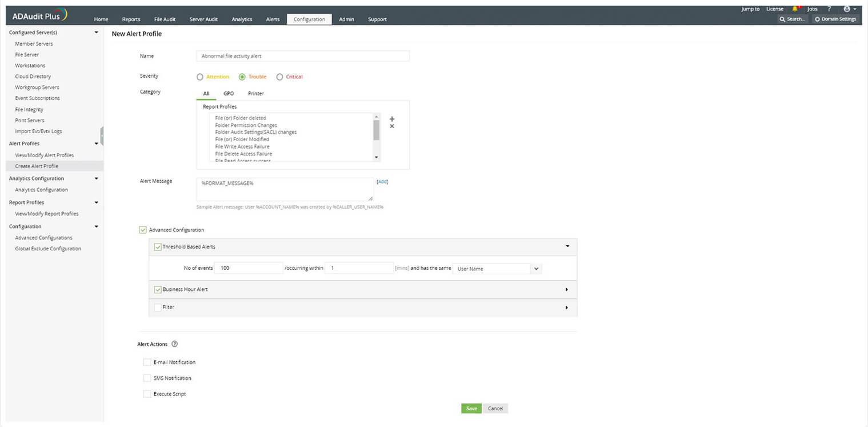This screenshot has width=868, height=427.
Task: Select the GPO category tab
Action: point(229,93)
